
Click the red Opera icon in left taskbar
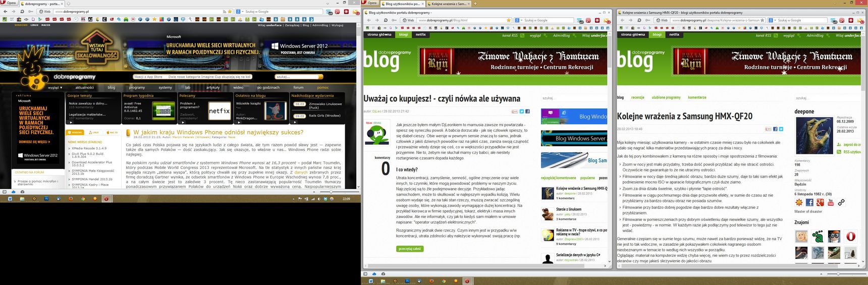point(106,199)
